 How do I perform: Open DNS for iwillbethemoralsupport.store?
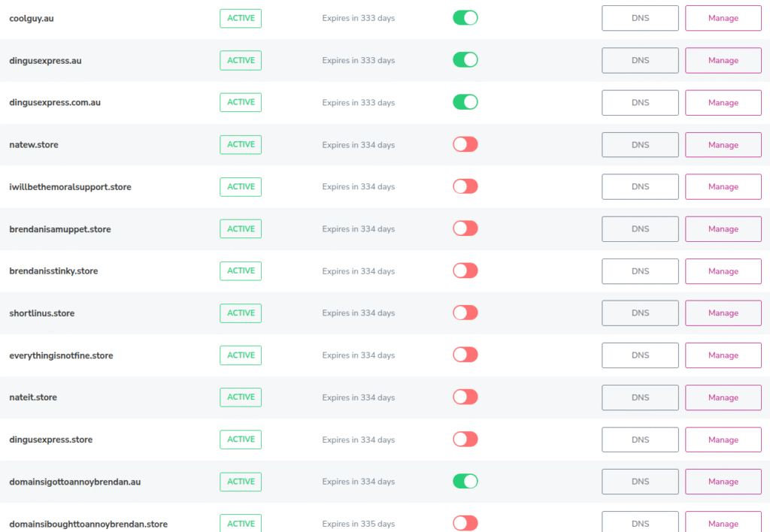click(x=640, y=186)
